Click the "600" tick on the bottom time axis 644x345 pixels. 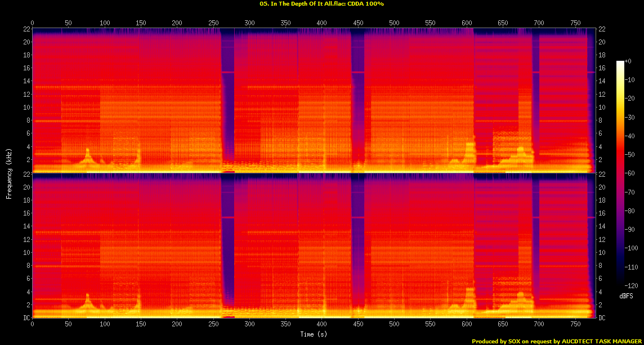click(466, 324)
